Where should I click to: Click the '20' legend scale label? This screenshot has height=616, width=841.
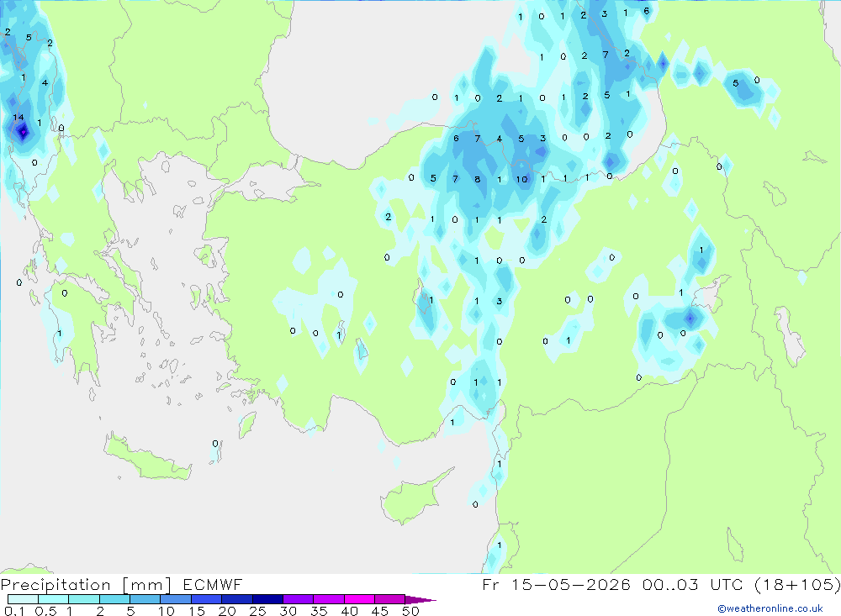pyautogui.click(x=227, y=611)
